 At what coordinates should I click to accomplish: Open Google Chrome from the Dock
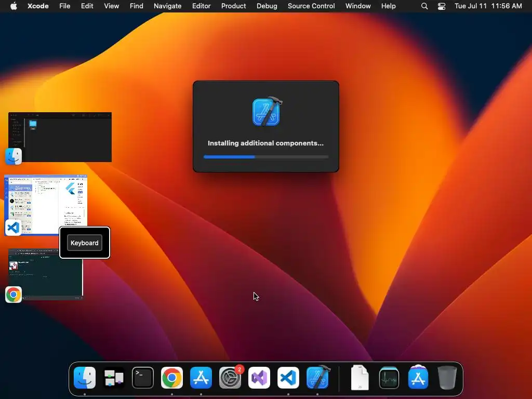(x=172, y=378)
